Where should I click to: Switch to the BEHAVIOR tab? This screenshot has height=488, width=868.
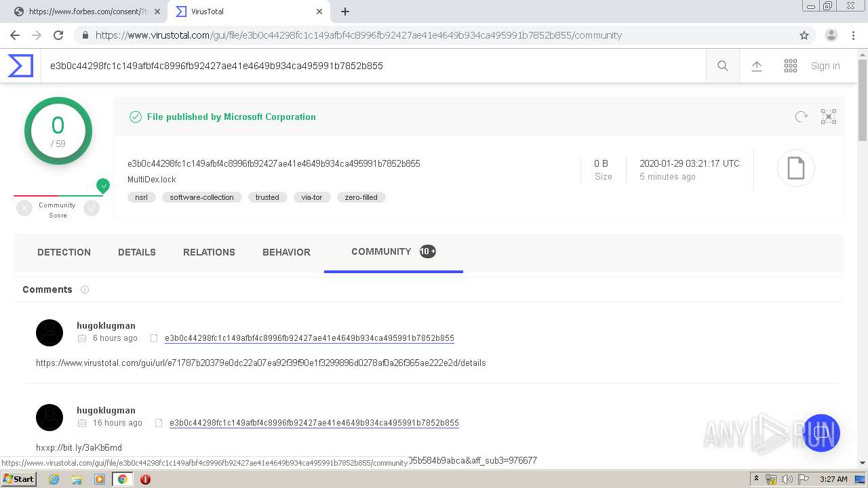(286, 252)
